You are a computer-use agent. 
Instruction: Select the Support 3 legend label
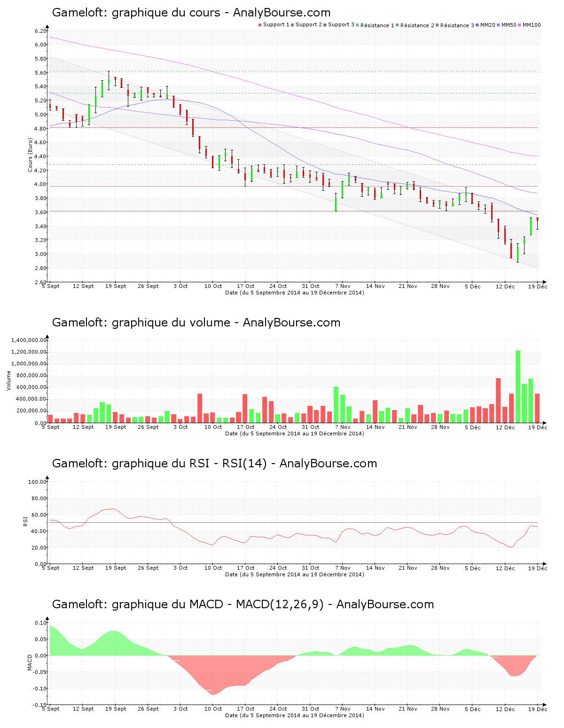(x=341, y=25)
